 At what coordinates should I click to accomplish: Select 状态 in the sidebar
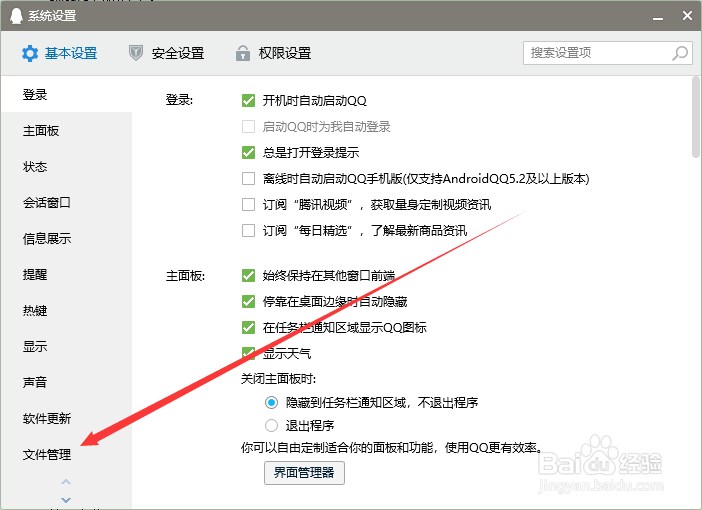[67, 167]
